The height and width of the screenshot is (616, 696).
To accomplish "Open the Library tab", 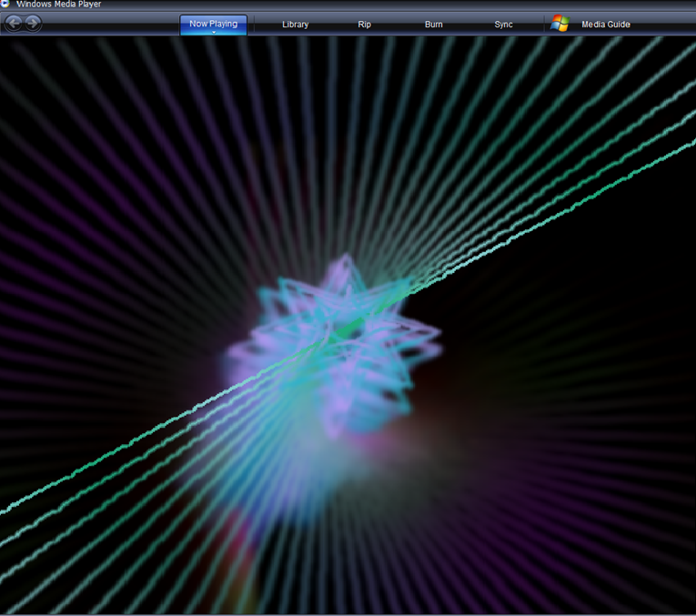I will 295,25.
